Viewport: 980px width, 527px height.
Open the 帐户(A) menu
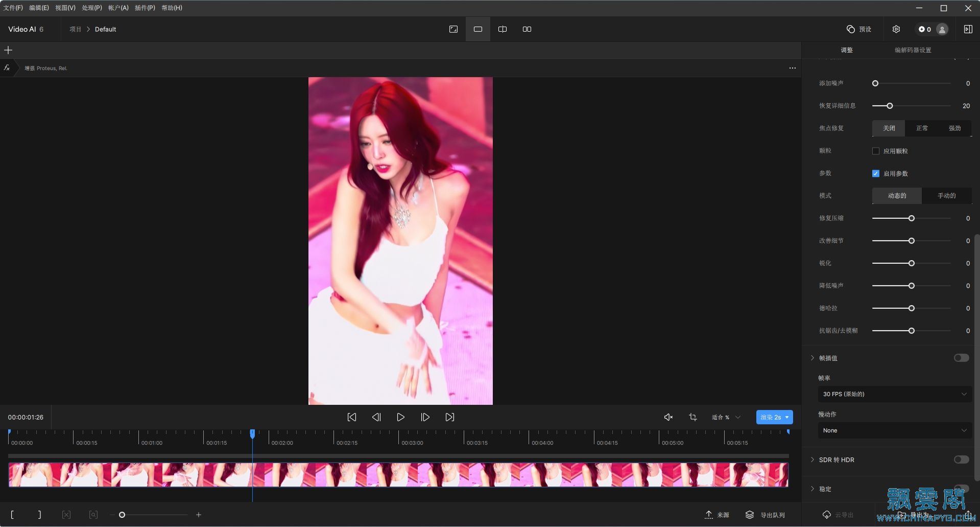pos(118,8)
